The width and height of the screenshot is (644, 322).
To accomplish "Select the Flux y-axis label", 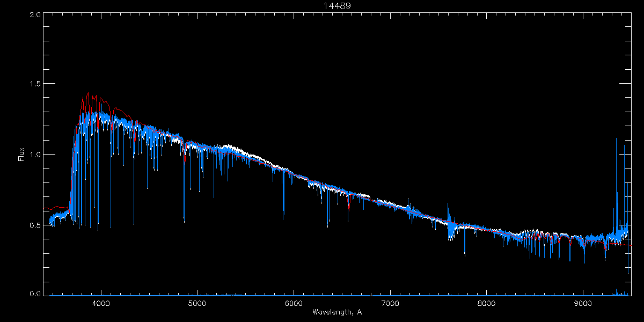I will coord(21,155).
